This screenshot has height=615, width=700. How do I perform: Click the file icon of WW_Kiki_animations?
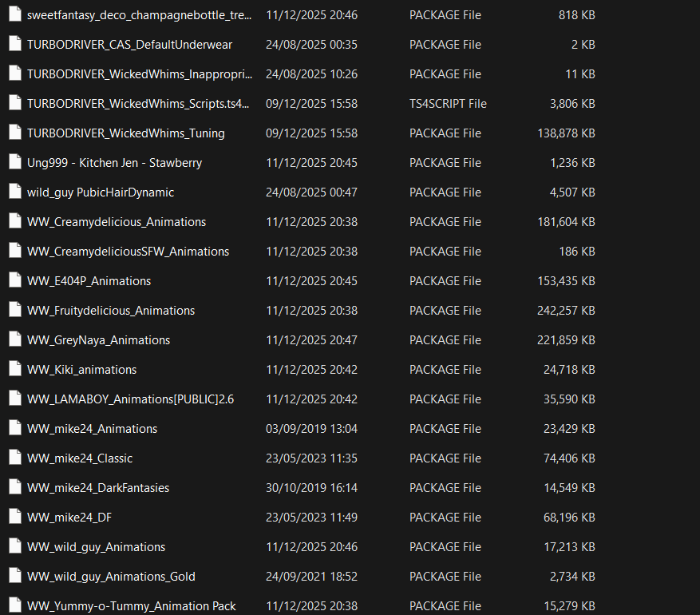click(x=15, y=369)
